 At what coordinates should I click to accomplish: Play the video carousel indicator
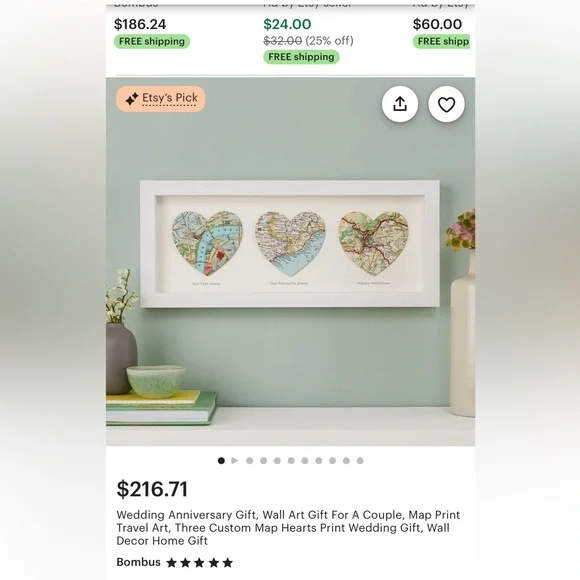click(235, 461)
